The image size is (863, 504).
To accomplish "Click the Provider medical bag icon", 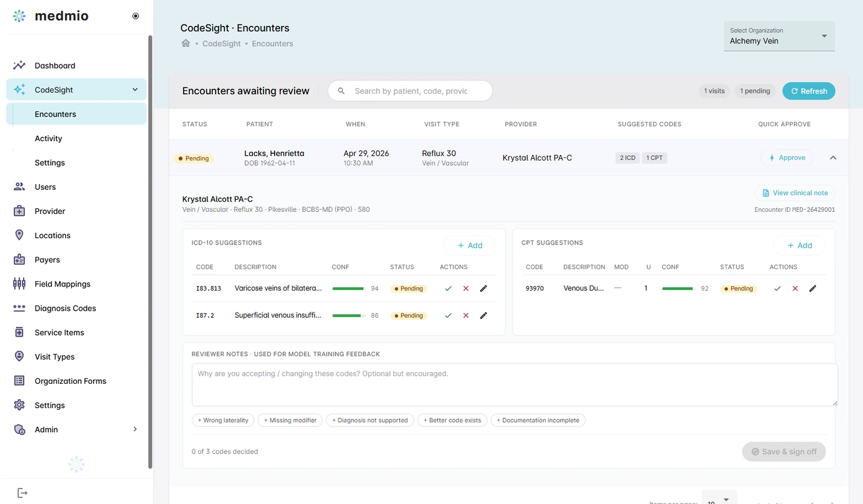I will (20, 211).
